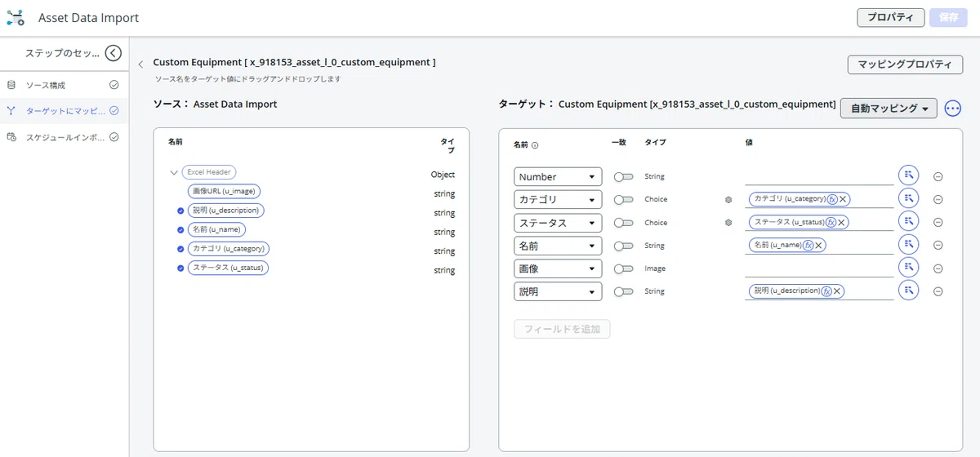Click the back chevron beside Custom Equipment
Viewport: 980px width, 457px height.
(x=140, y=64)
